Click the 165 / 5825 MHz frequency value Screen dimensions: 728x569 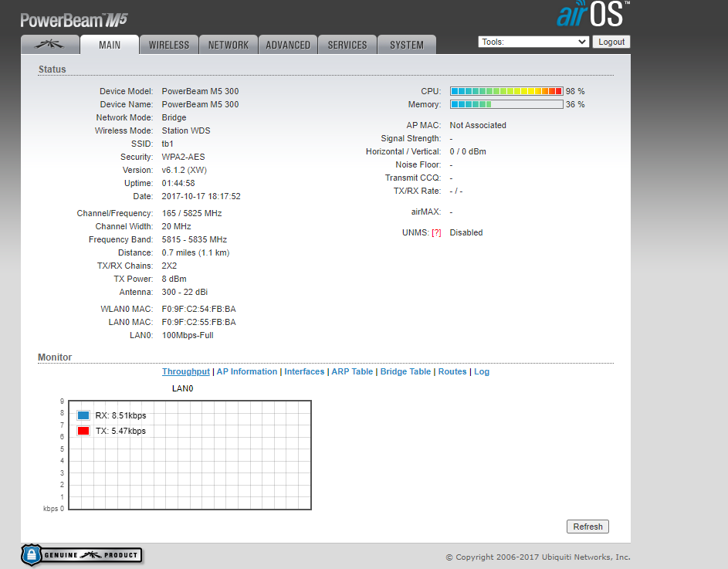(x=191, y=213)
